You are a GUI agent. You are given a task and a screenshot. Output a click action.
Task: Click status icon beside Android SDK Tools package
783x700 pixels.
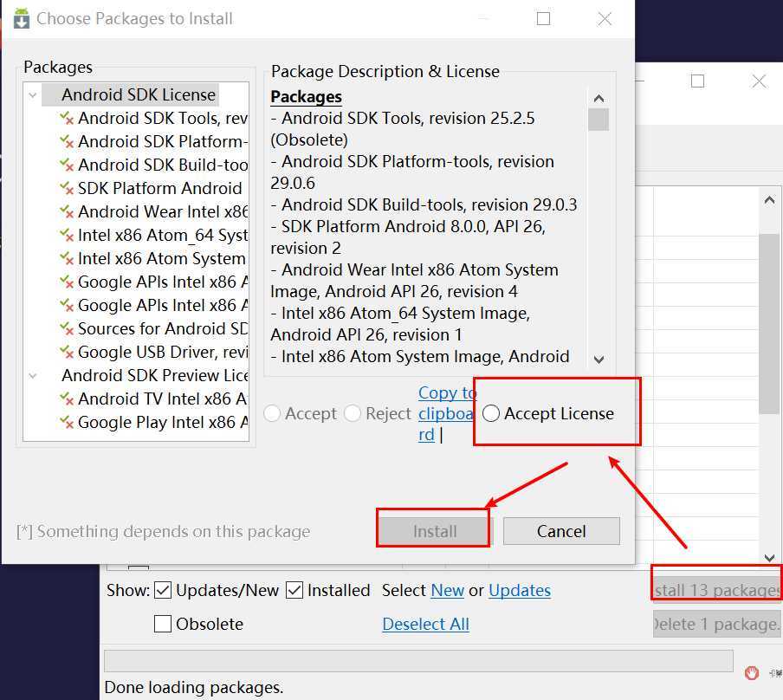(x=67, y=119)
